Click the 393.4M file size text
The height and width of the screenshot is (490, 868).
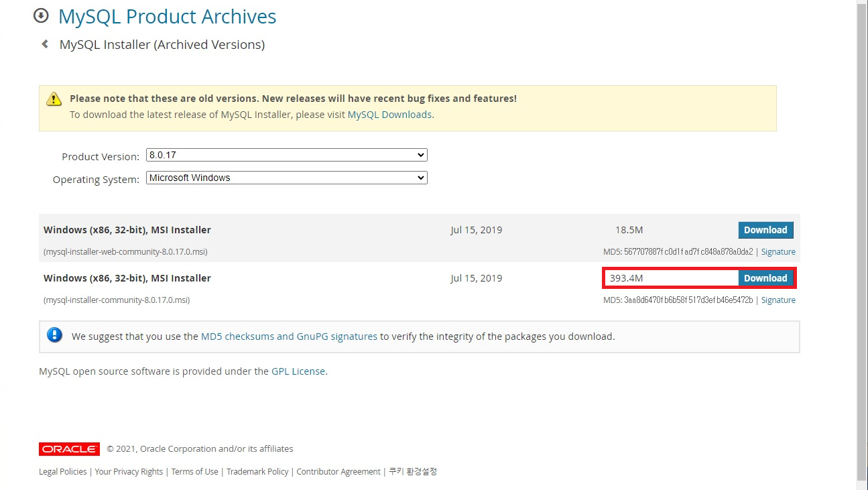click(x=627, y=278)
